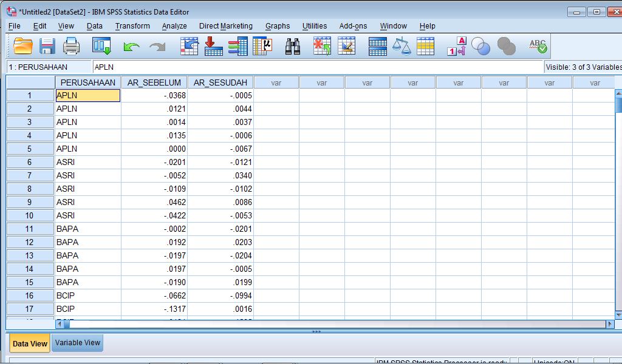Run spell check ABC icon
The height and width of the screenshot is (364, 622).
[538, 46]
